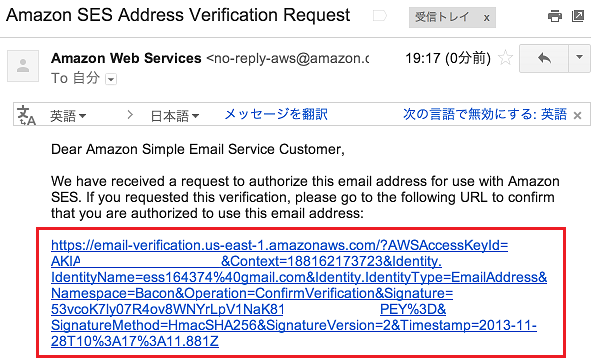Click the reply arrow button
This screenshot has width=598, height=361.
click(544, 58)
